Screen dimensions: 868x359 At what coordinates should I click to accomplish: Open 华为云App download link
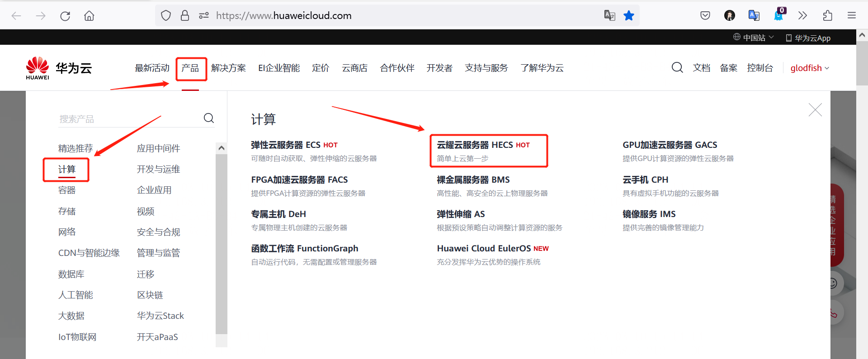(808, 38)
